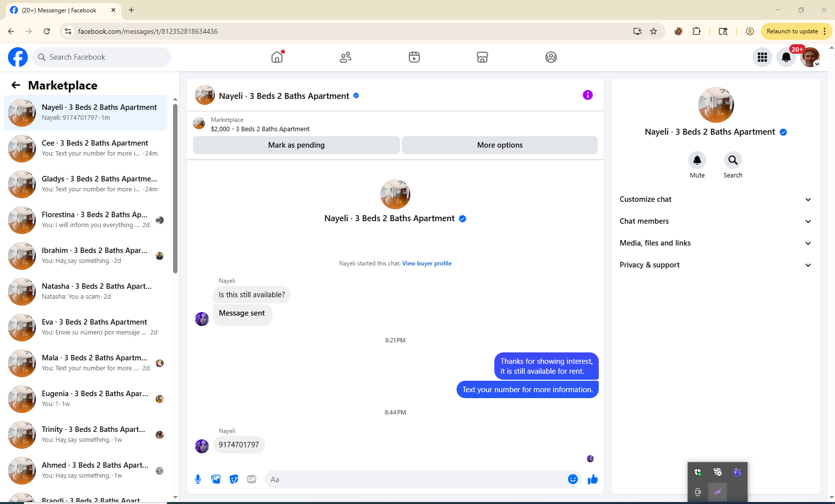The height and width of the screenshot is (504, 835).
Task: Open the Friends icon in top navigation
Action: [346, 57]
